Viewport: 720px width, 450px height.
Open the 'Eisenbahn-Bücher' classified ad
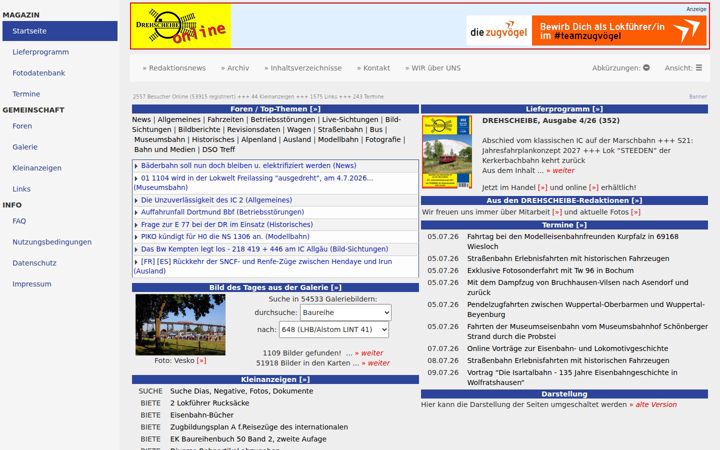pyautogui.click(x=202, y=415)
